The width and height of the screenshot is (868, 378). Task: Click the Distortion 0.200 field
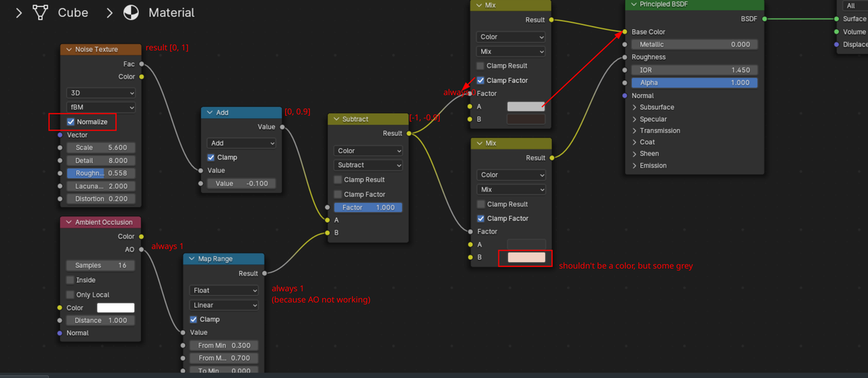[x=101, y=198]
